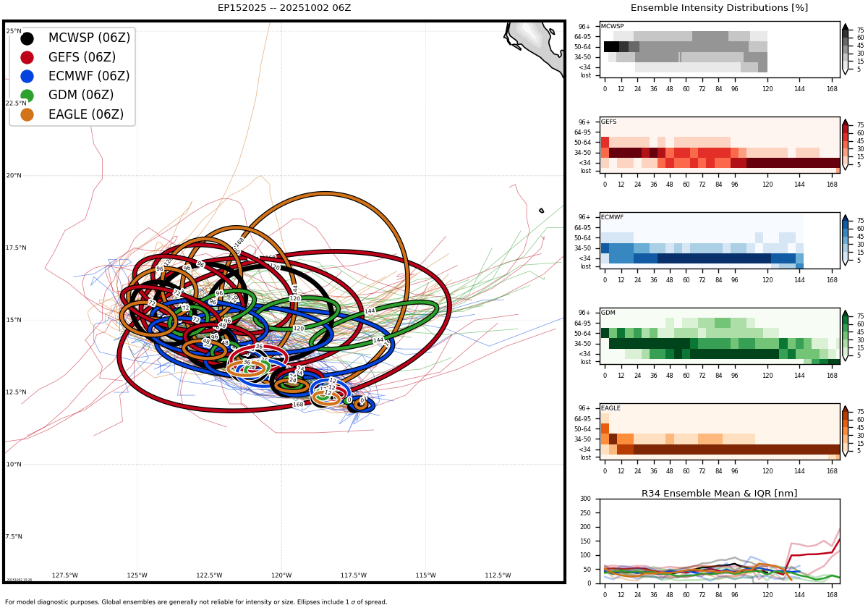
Task: Click the blue colorbar beside the ECMWF panel
Action: (845, 240)
